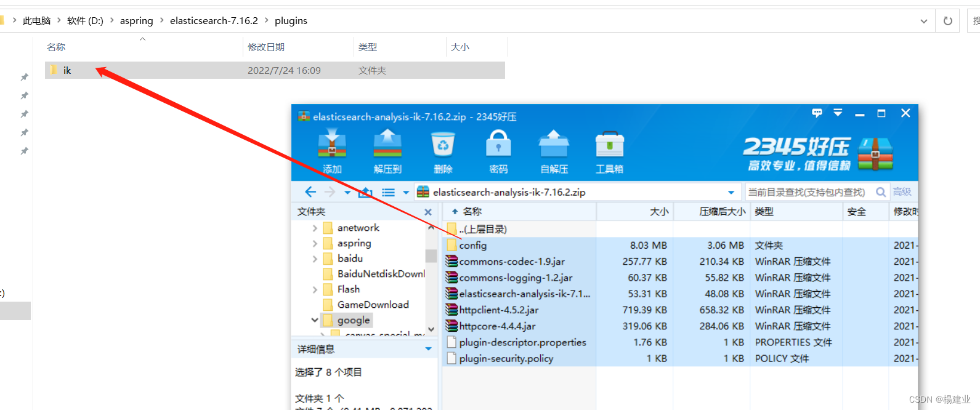Close the 文件夹 folder tree panel
The height and width of the screenshot is (410, 980).
pos(428,212)
